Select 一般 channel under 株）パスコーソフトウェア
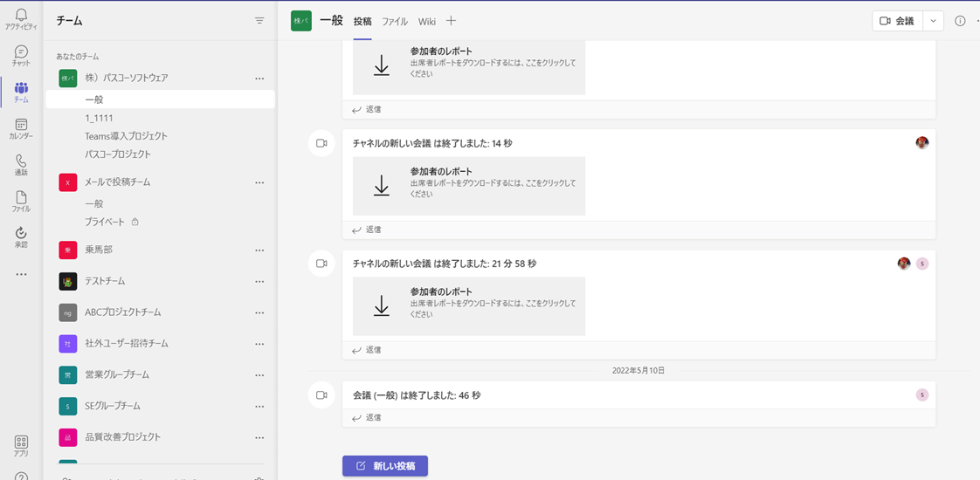 [x=160, y=99]
